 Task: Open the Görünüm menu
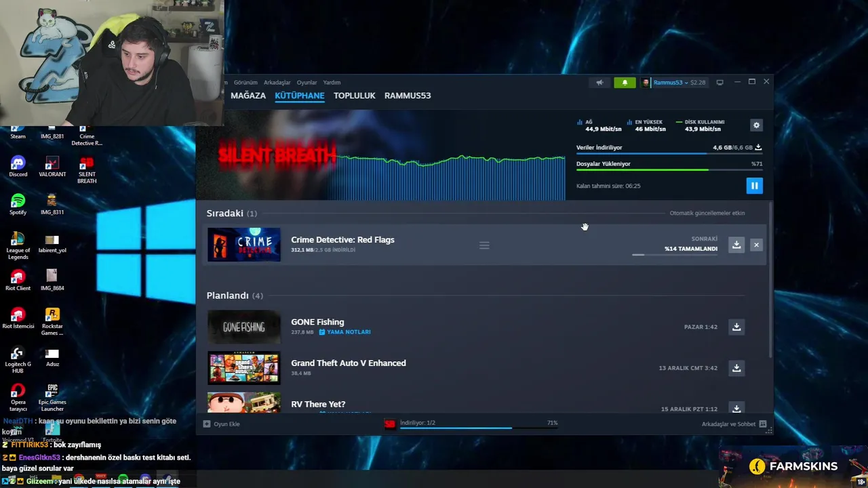(245, 83)
